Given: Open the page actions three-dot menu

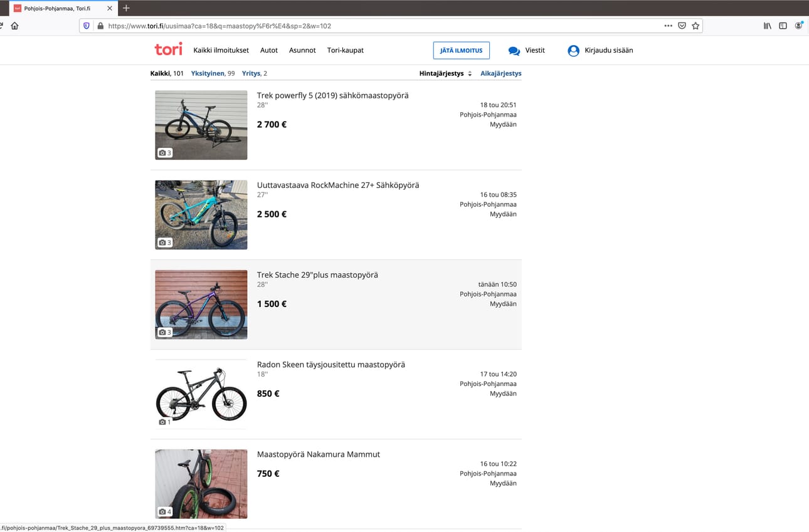Looking at the screenshot, I should (x=668, y=26).
